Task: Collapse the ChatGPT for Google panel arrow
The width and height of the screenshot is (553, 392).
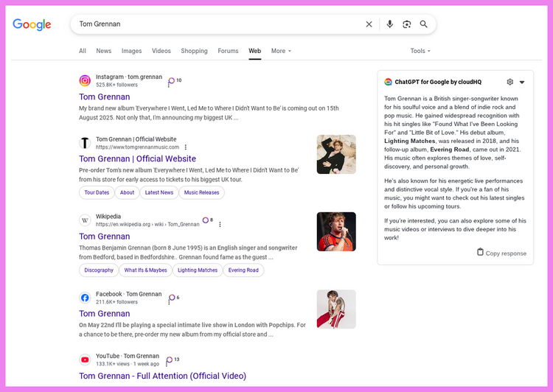Action: 522,82
